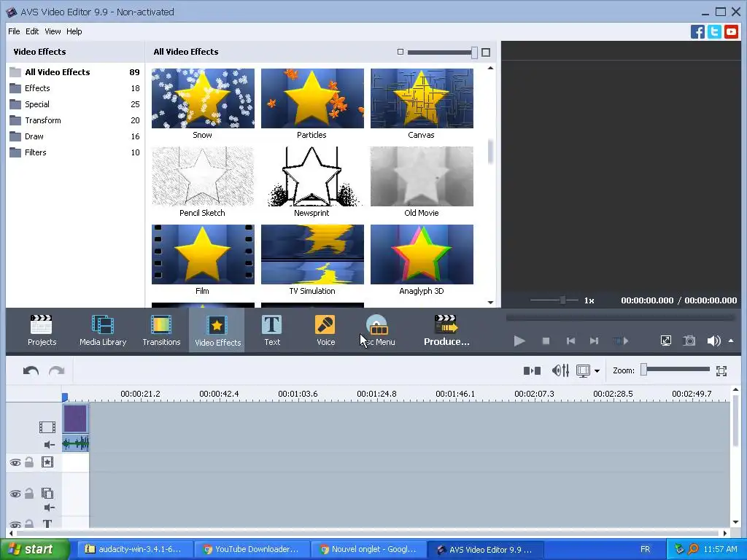
Task: Open the Help menu
Action: click(74, 31)
